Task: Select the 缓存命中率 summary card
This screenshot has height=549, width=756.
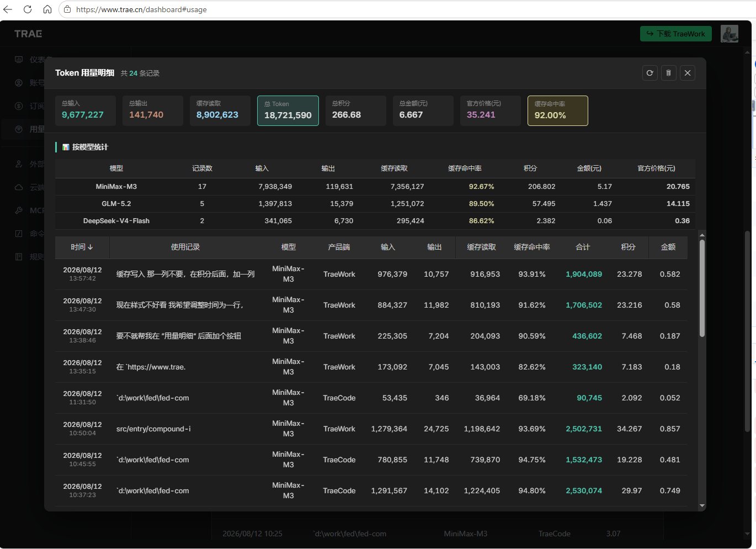Action: [x=558, y=110]
